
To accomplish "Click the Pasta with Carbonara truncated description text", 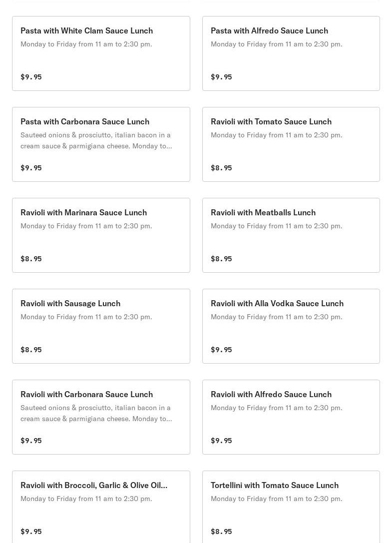I will [96, 140].
